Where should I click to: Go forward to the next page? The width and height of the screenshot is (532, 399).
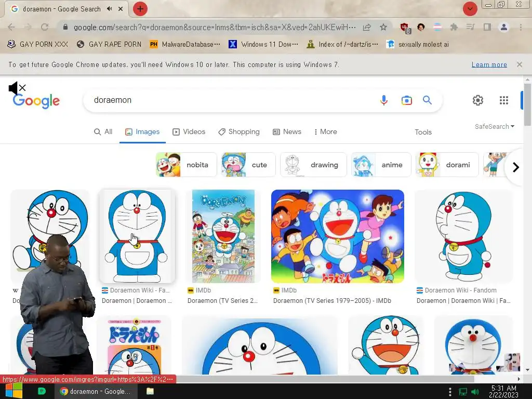(x=28, y=27)
